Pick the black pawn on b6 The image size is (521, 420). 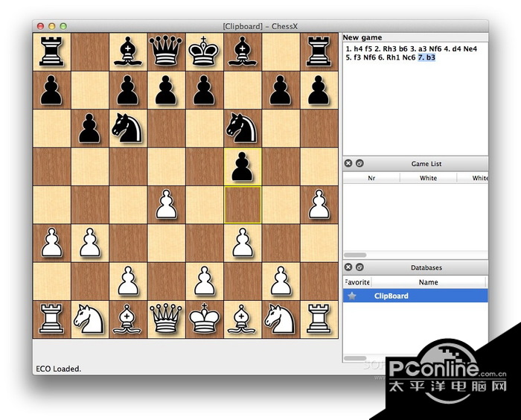pos(90,128)
